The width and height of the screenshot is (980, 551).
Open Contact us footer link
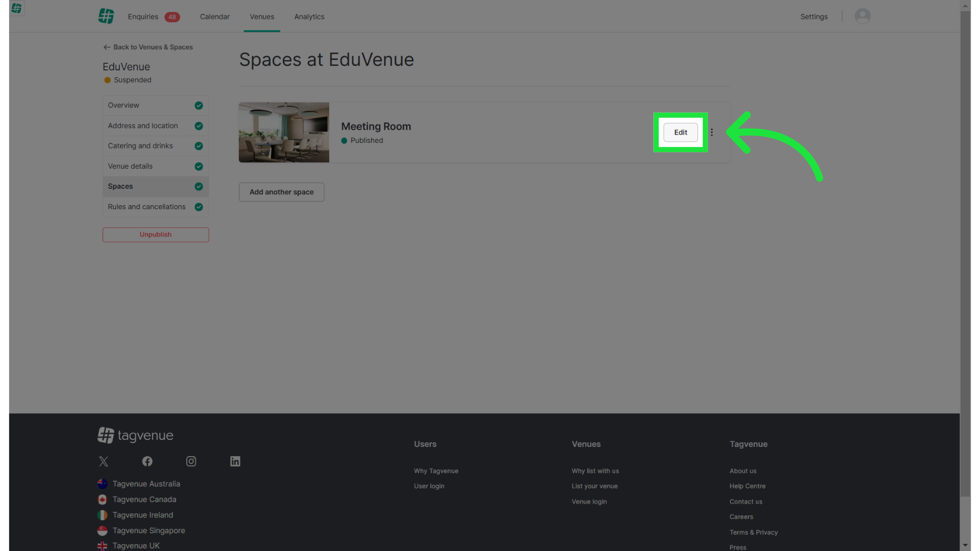click(746, 502)
